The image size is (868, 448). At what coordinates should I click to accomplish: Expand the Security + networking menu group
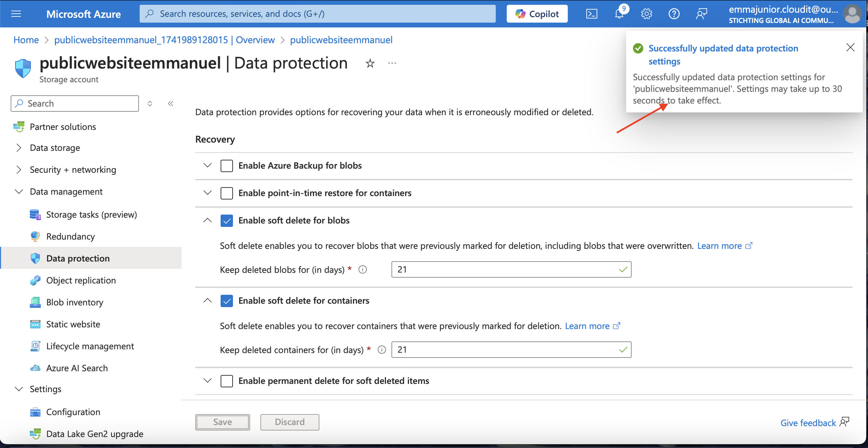(x=19, y=170)
